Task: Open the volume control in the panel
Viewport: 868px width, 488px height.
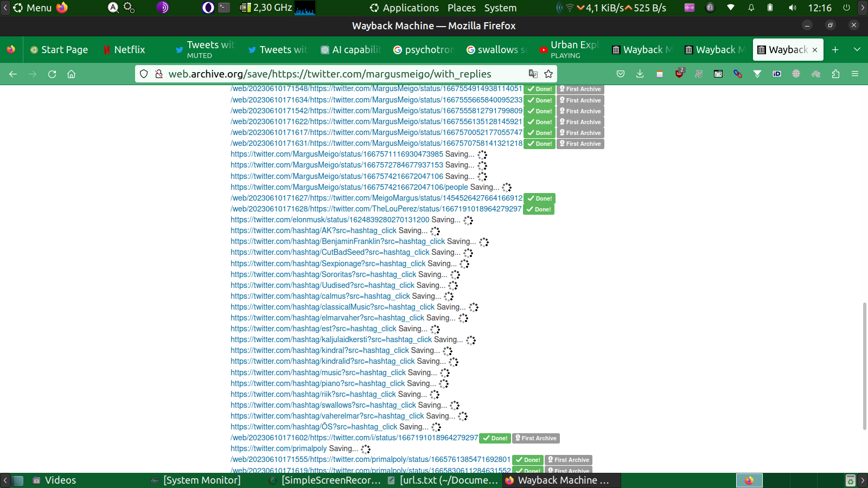Action: 793,8
